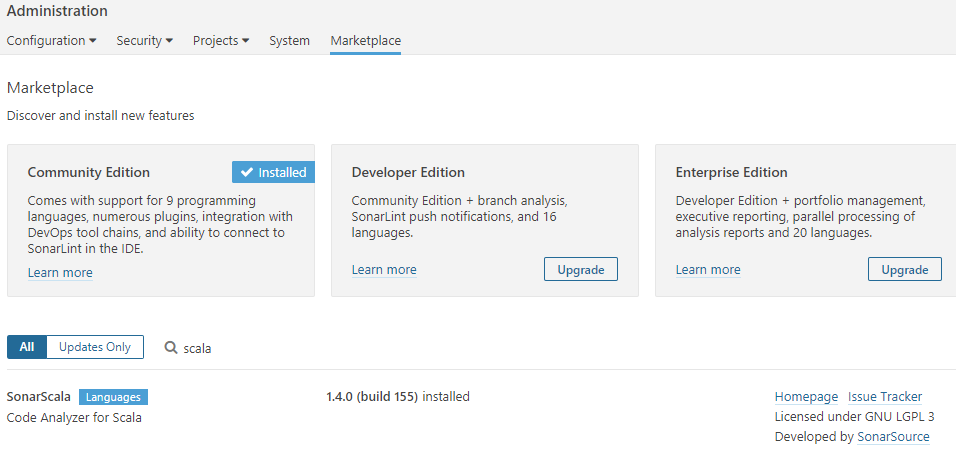Open SonarScala Issue Tracker link

885,397
